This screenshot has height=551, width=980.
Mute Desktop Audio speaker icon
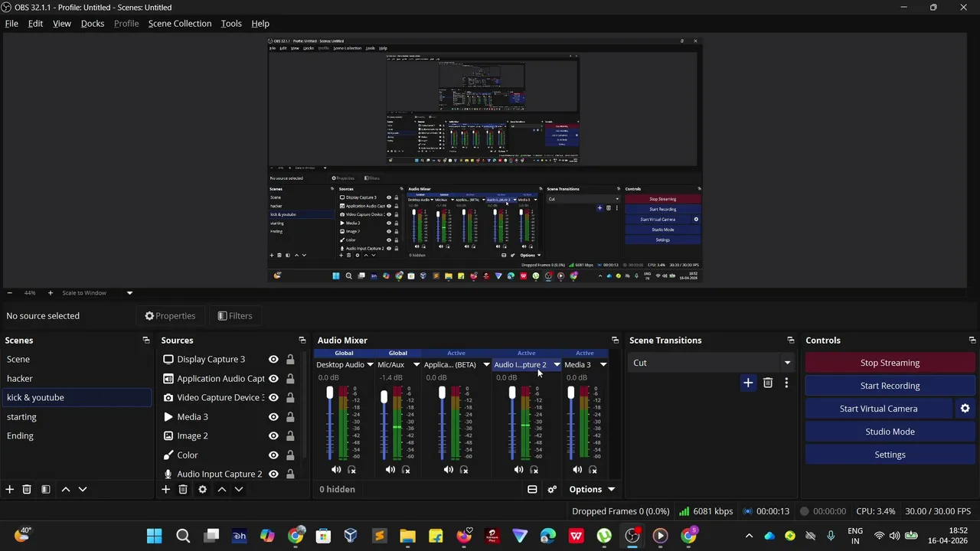click(336, 469)
